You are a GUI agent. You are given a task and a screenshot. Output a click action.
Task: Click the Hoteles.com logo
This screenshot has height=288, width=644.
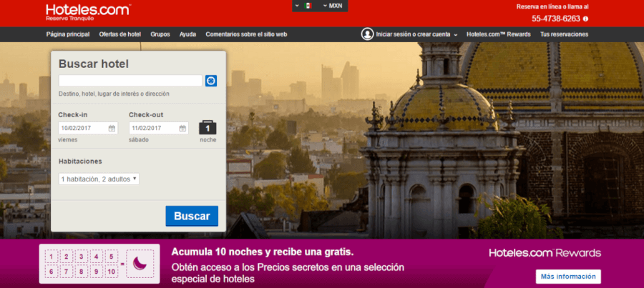click(x=88, y=13)
